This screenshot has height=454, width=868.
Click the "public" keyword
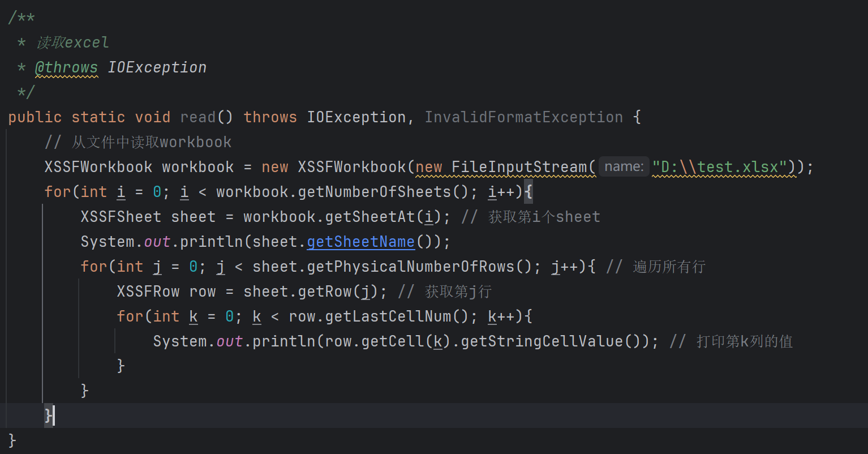point(35,117)
